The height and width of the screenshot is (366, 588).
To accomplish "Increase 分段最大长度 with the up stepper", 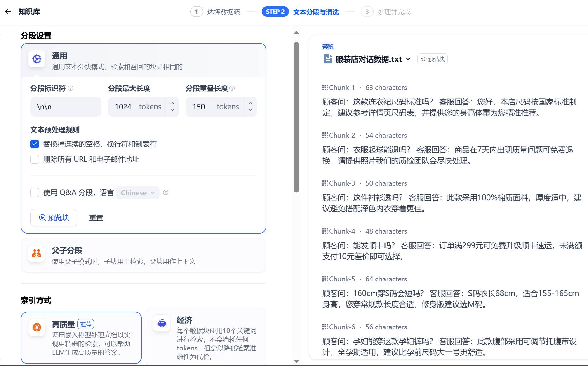I will 172,103.
